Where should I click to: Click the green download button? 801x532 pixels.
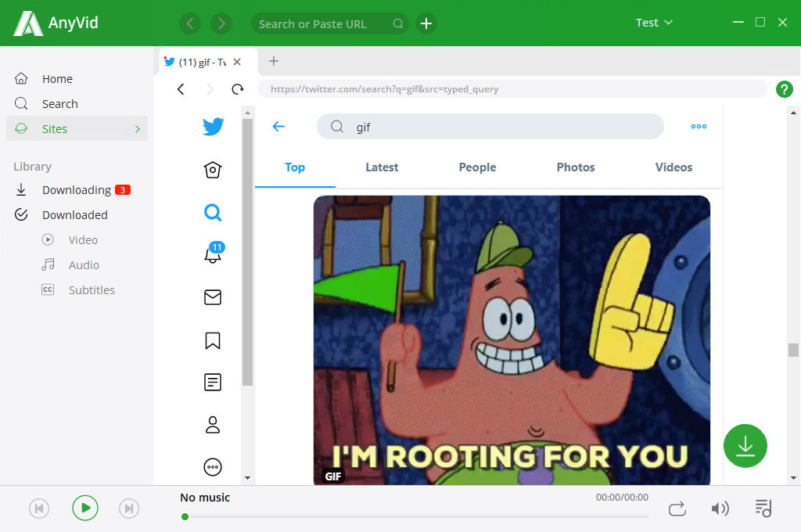tap(745, 446)
